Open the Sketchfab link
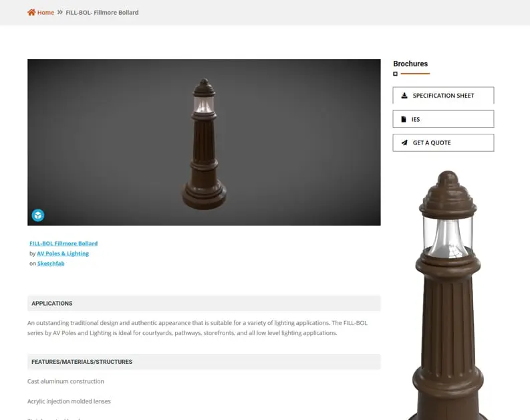 51,264
